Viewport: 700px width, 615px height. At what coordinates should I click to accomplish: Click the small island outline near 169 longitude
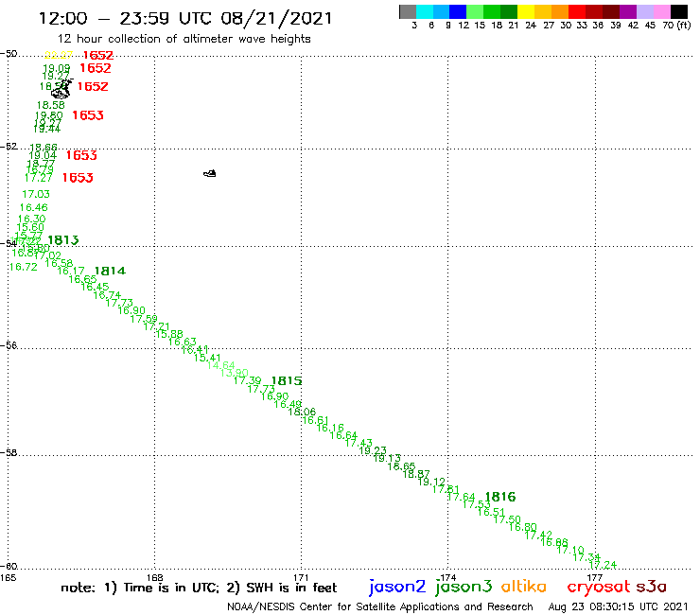[210, 173]
